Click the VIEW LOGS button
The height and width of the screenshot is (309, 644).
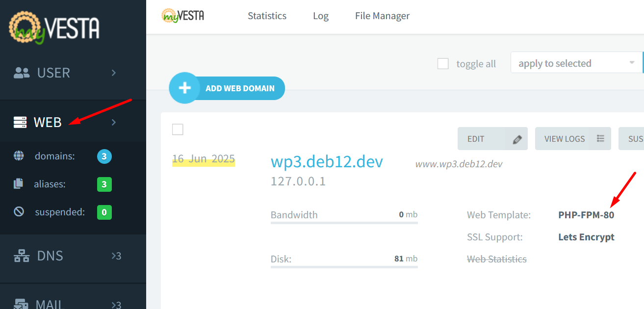point(573,139)
